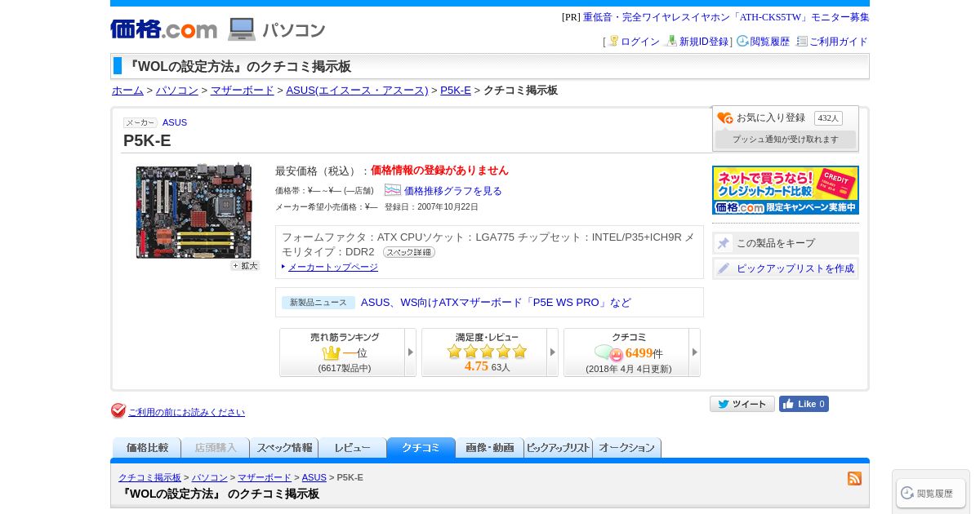Click この製品をキープ button
The height and width of the screenshot is (514, 980).
(x=786, y=243)
